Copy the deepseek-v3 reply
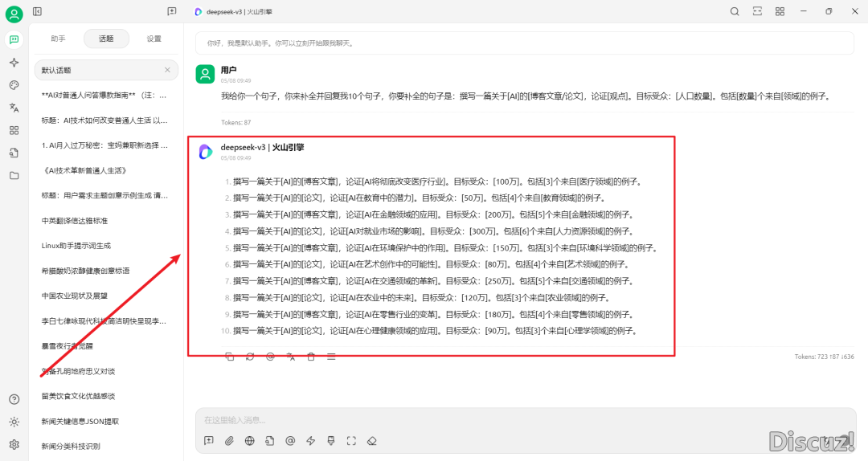 click(x=230, y=356)
